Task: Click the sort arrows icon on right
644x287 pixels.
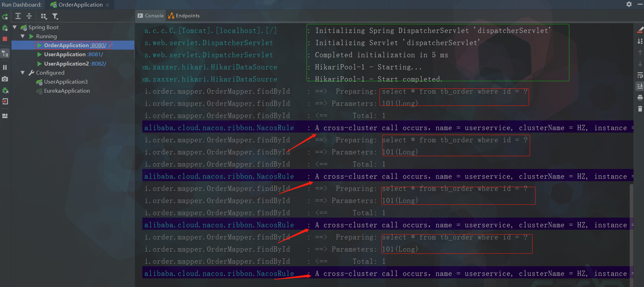Action: click(640, 41)
